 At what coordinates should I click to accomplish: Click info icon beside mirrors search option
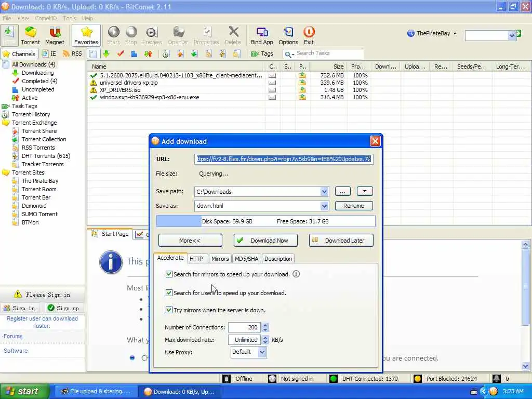(296, 274)
